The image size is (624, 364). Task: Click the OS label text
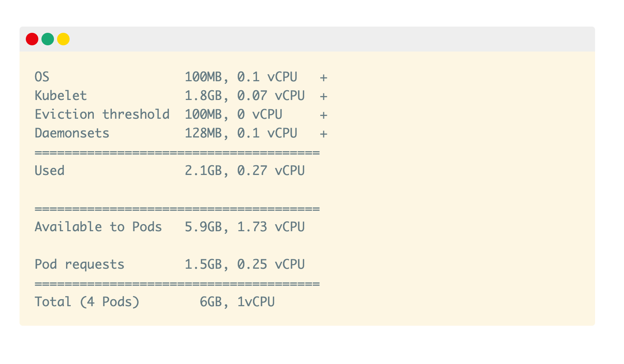(x=42, y=77)
